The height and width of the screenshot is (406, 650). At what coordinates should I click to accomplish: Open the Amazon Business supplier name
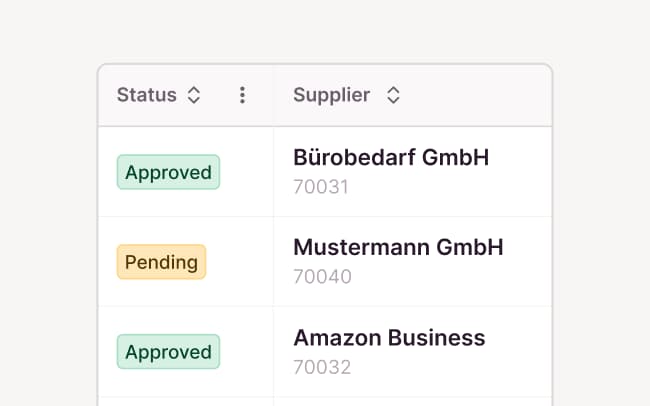[x=388, y=337]
